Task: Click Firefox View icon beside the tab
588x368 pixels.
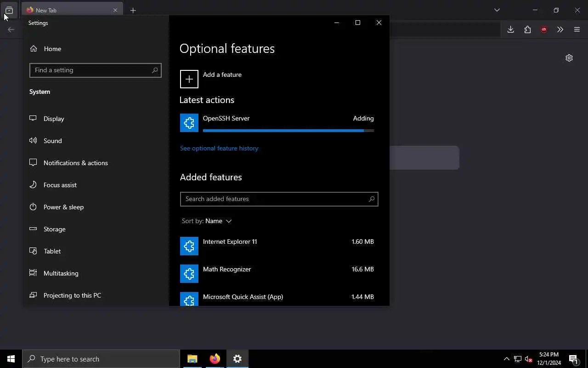Action: pos(9,10)
